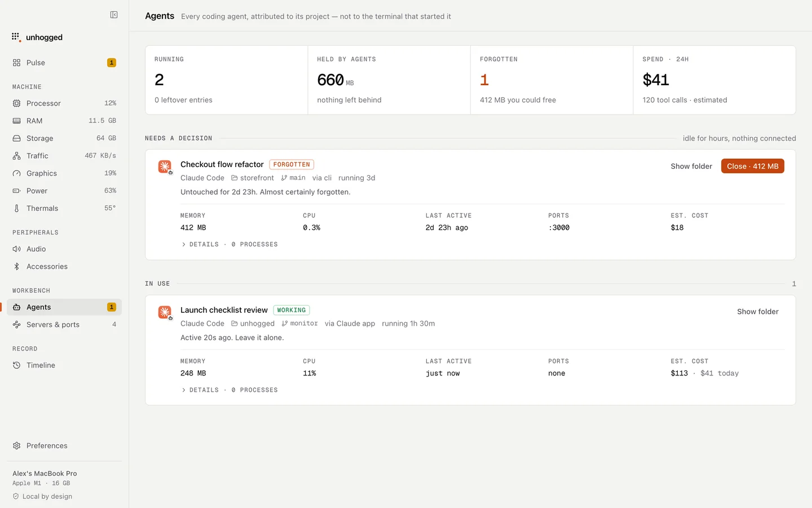Click the Graphics gauge icon
Image resolution: width=812 pixels, height=508 pixels.
click(17, 173)
